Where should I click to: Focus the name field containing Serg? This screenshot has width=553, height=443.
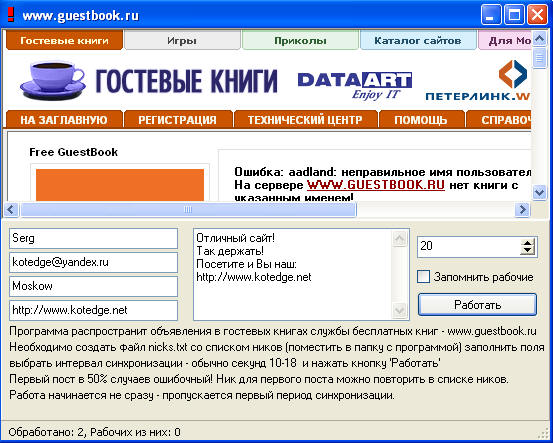click(x=93, y=238)
